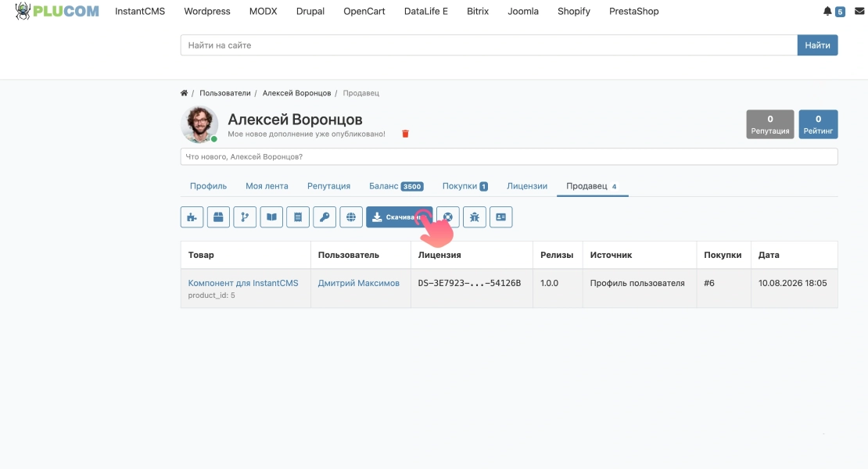The width and height of the screenshot is (868, 469).
Task: Open notifications bell icon
Action: (x=827, y=11)
